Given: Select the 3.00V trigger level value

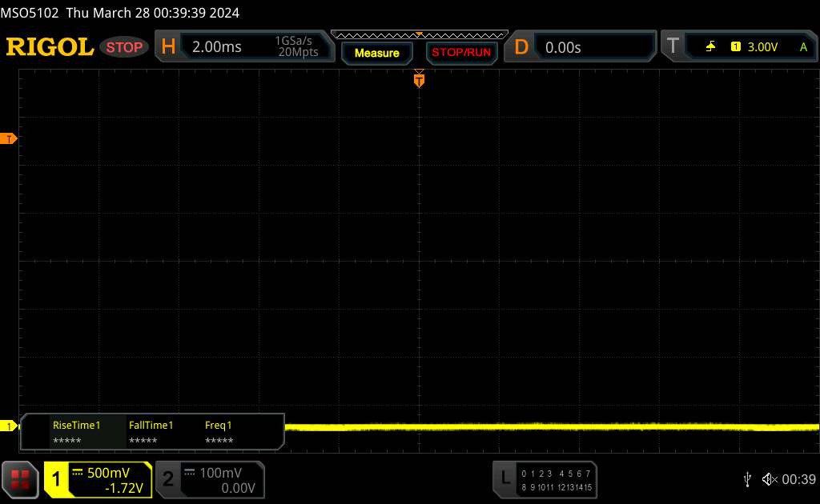Looking at the screenshot, I should tap(762, 47).
